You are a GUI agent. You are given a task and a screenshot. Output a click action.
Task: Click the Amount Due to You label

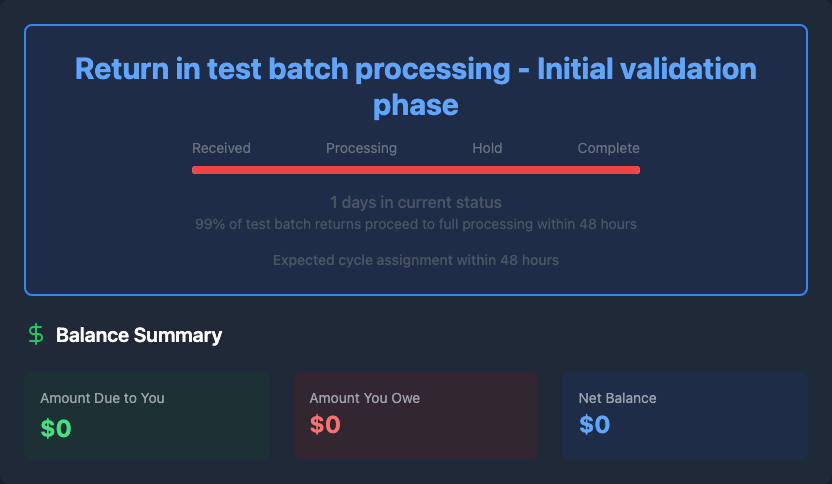click(102, 398)
